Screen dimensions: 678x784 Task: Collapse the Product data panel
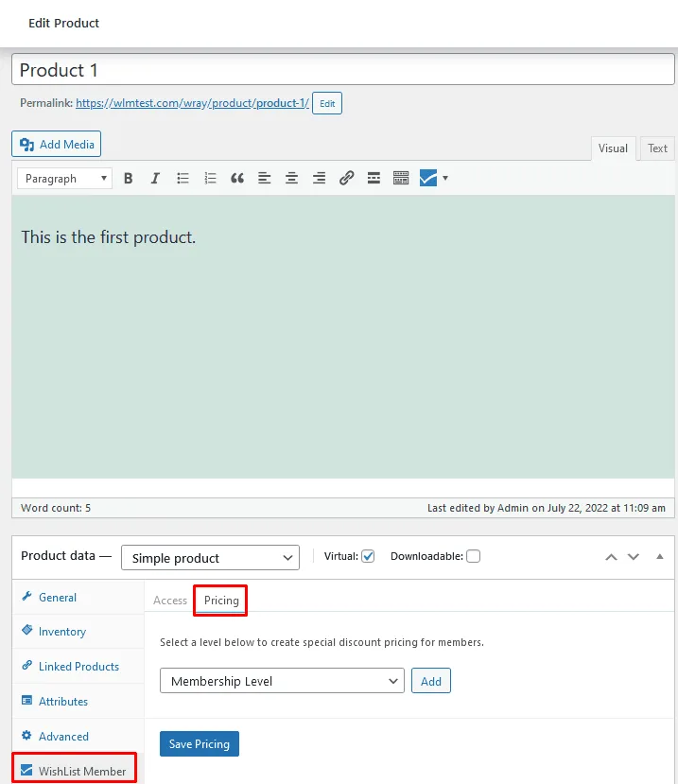[x=660, y=556]
